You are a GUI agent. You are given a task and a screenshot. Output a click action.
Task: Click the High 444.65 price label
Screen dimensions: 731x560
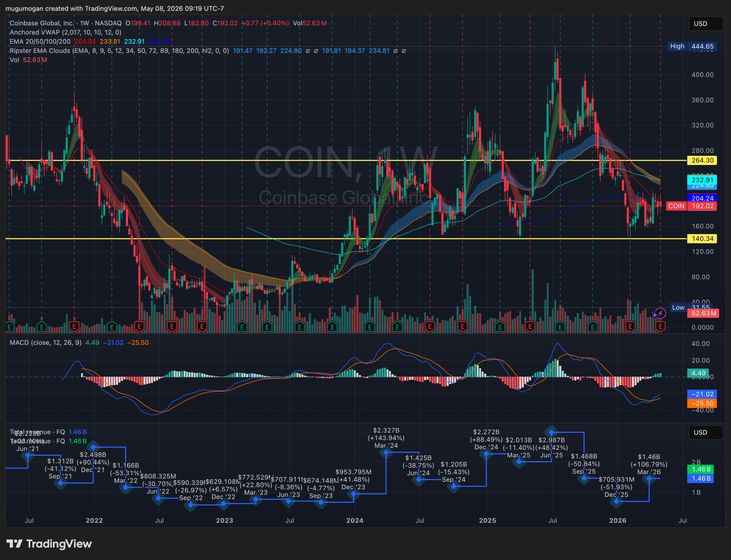692,46
